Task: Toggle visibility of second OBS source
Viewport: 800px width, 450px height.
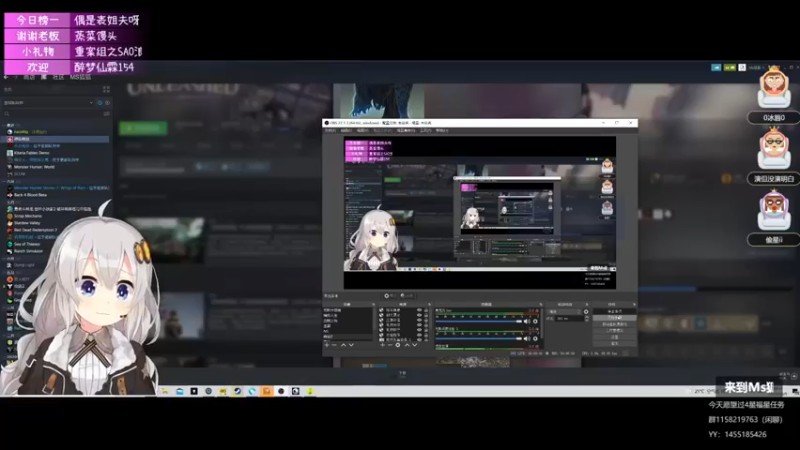Action: [419, 315]
